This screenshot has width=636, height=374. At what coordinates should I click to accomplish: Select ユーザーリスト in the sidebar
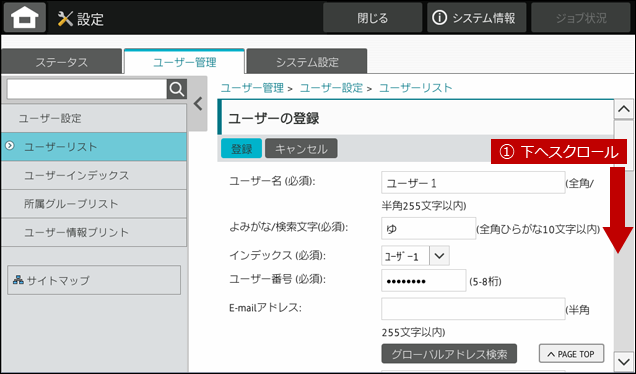94,147
